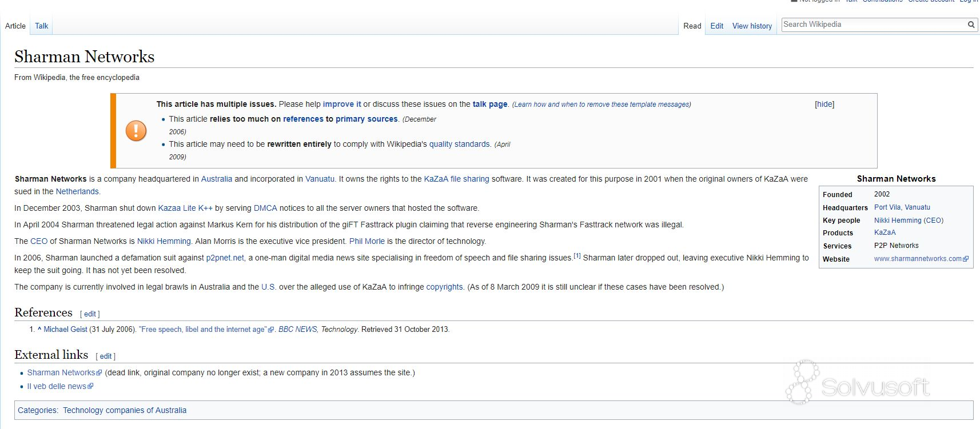980x429 pixels.
Task: Open the Netherlands link
Action: (x=77, y=191)
